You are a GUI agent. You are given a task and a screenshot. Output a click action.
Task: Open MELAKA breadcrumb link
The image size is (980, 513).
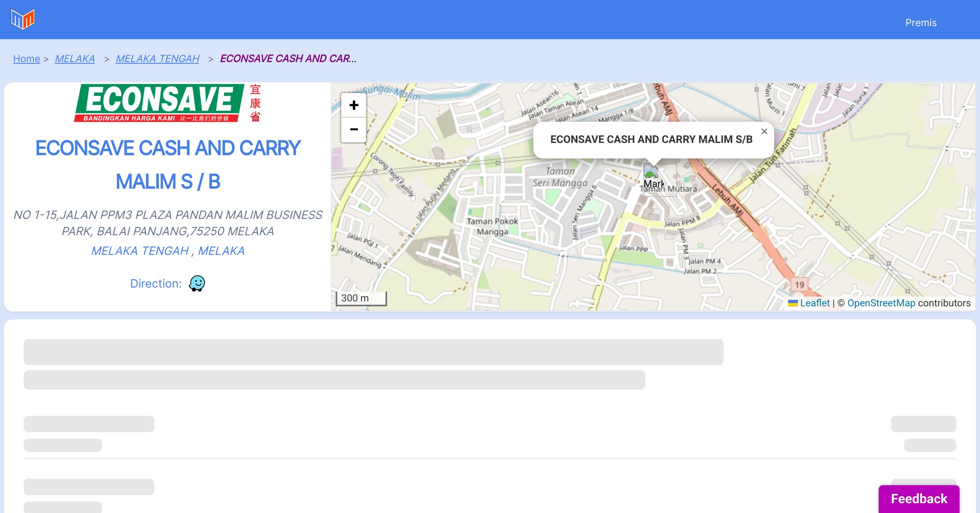tap(75, 59)
